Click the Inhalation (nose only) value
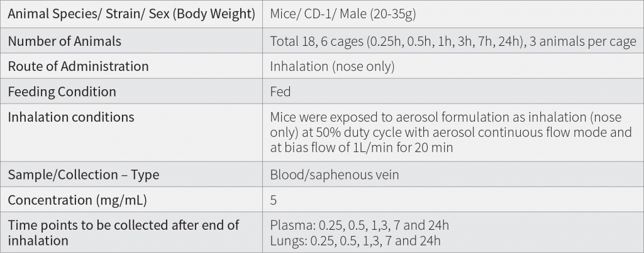Viewport: 644px width, 253px height. [332, 67]
